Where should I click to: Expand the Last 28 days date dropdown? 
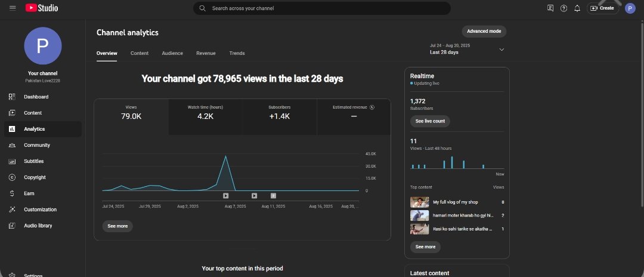[501, 50]
